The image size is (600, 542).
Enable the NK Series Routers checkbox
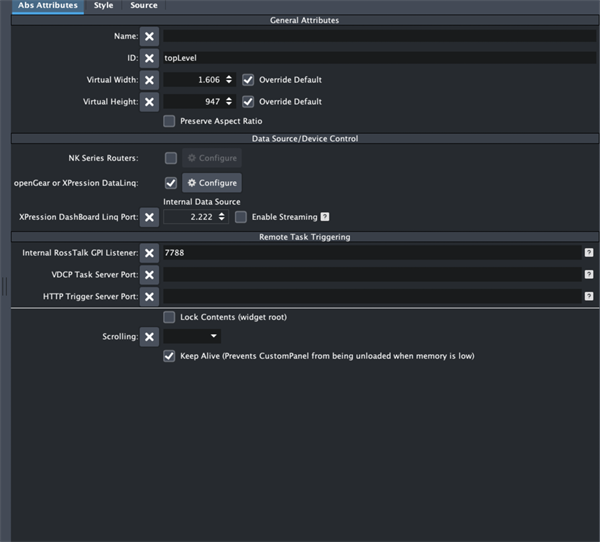click(x=171, y=158)
